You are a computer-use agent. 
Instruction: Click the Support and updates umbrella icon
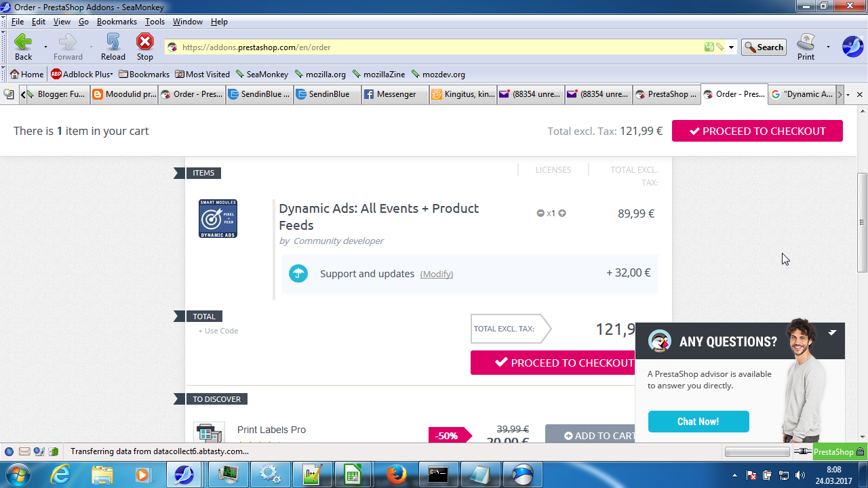coord(298,274)
